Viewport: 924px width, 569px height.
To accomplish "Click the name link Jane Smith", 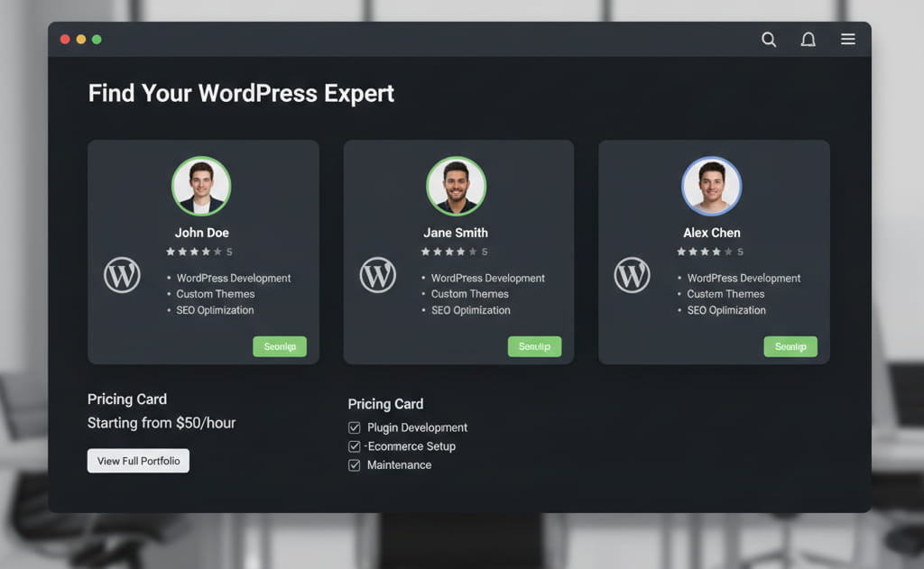I will (x=456, y=232).
